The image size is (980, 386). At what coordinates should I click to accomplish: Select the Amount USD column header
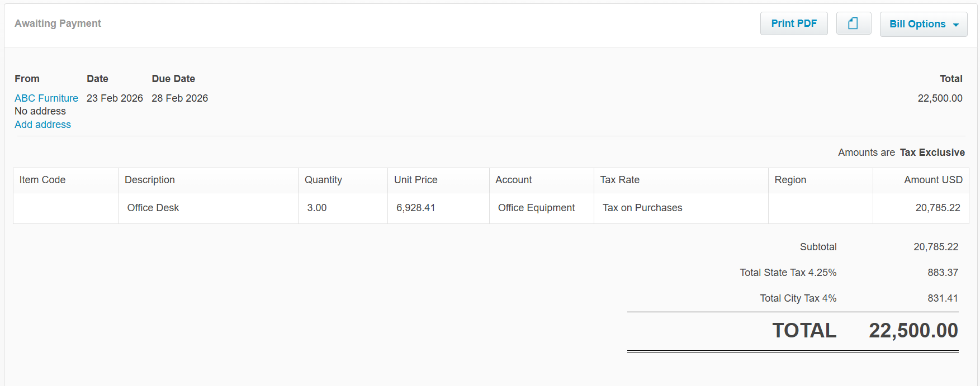932,180
